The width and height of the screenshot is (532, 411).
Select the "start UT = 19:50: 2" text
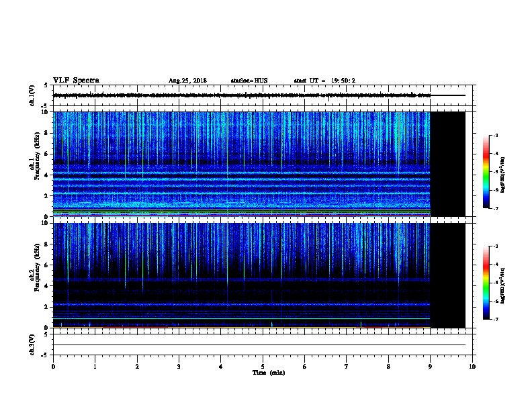tap(324, 81)
